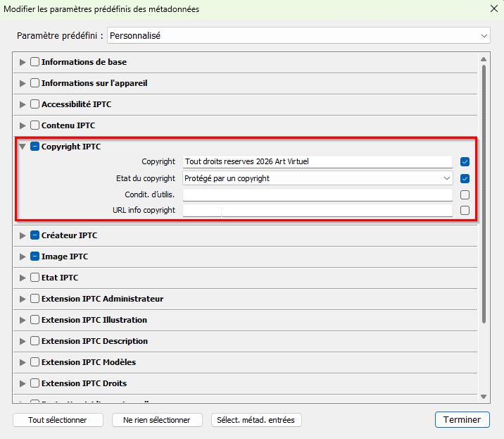Collapse the Copyright IPTC section

click(23, 147)
